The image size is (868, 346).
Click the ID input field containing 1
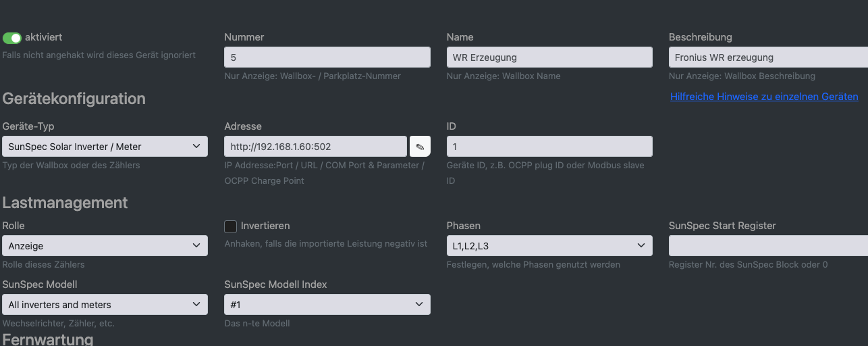pyautogui.click(x=549, y=147)
